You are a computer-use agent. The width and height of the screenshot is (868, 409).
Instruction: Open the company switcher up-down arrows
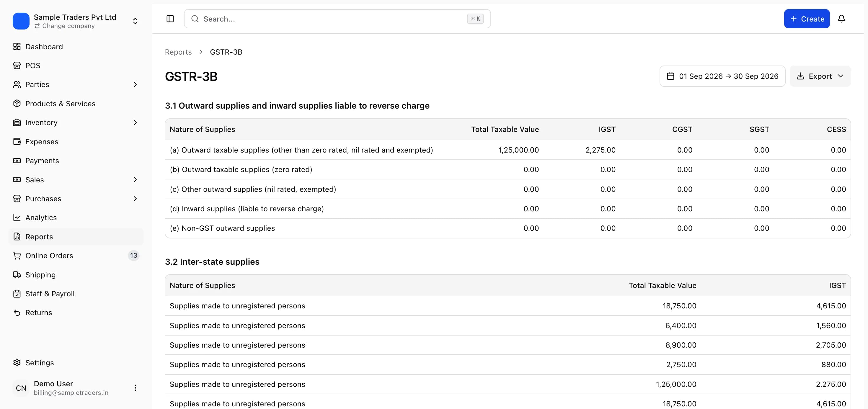click(x=135, y=21)
